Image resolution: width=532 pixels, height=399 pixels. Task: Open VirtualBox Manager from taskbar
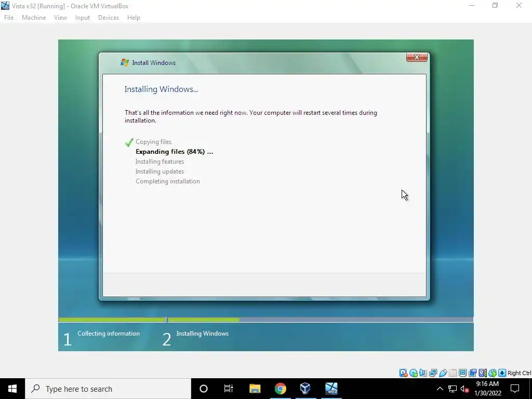305,389
